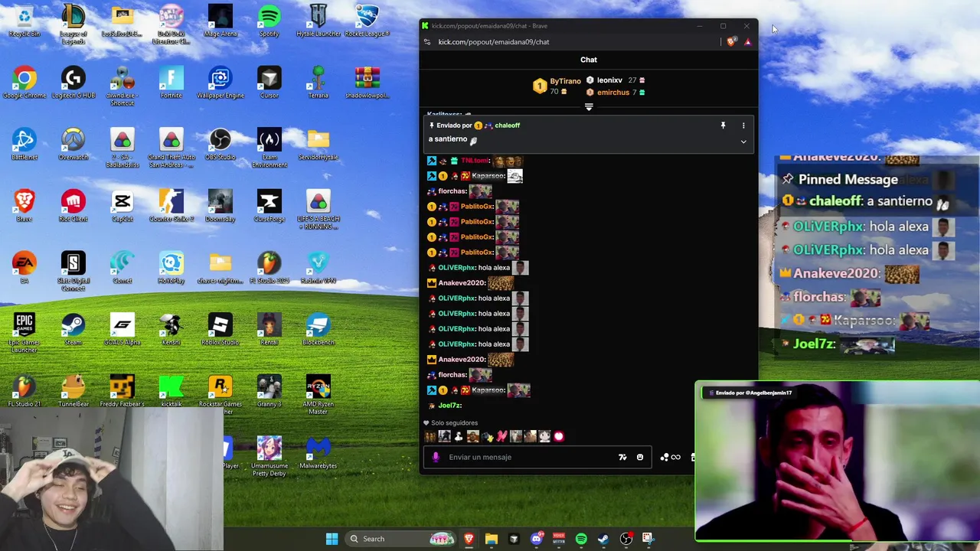The image size is (980, 551).
Task: Launch Logitech G HUB desktop shortcut
Action: click(73, 83)
